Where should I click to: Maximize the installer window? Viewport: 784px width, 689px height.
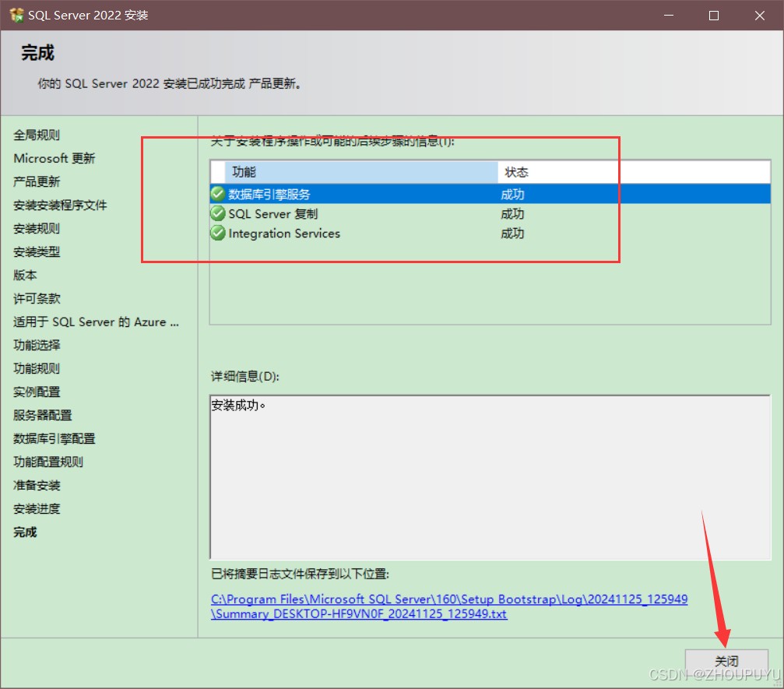[713, 16]
